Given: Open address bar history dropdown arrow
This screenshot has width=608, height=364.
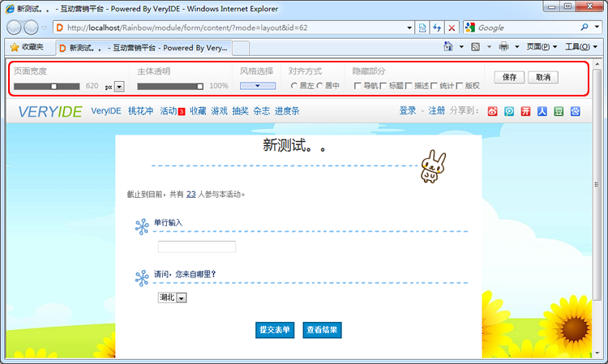Looking at the screenshot, I should pos(409,28).
